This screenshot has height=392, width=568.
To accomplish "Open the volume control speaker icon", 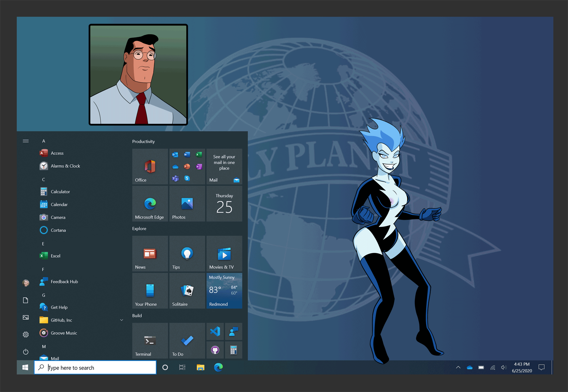I will (503, 368).
